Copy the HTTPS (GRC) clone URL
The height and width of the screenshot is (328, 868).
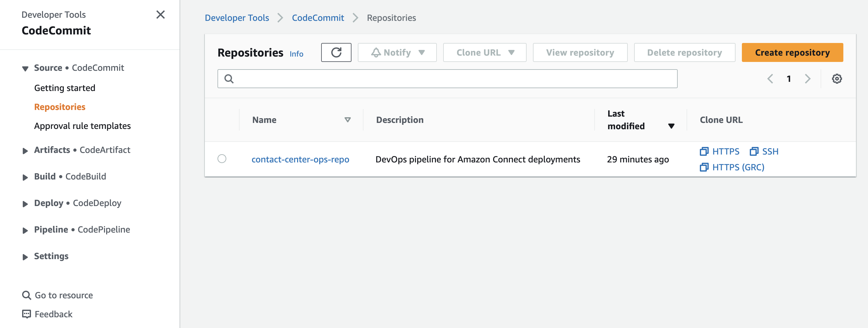[732, 167]
